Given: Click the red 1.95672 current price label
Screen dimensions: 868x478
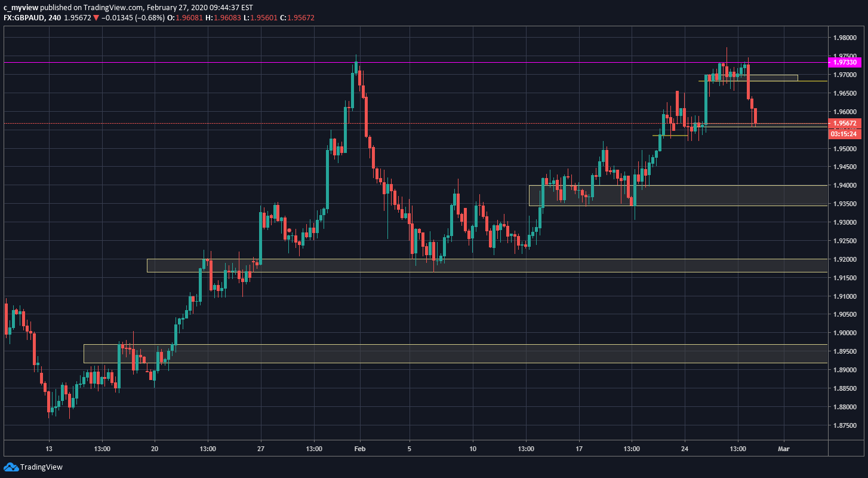Looking at the screenshot, I should (x=845, y=124).
